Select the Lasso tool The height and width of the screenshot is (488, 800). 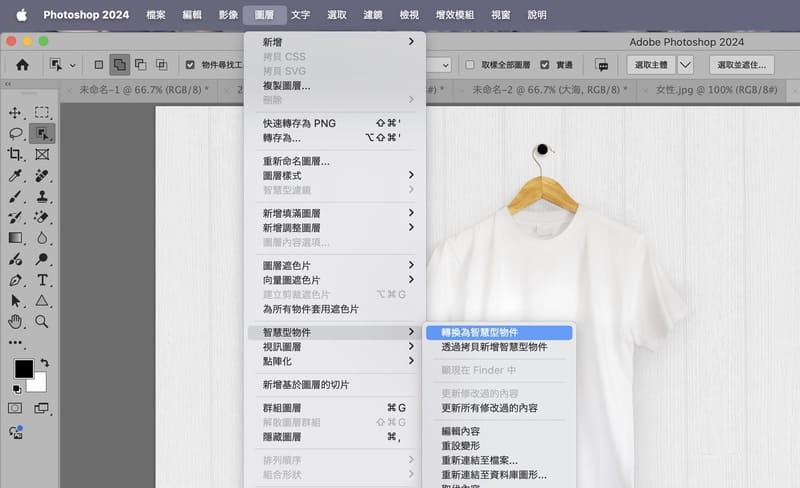(x=15, y=133)
